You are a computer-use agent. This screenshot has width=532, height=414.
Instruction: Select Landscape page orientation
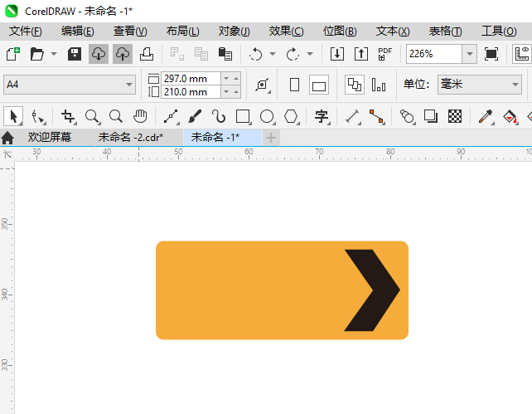(x=318, y=85)
